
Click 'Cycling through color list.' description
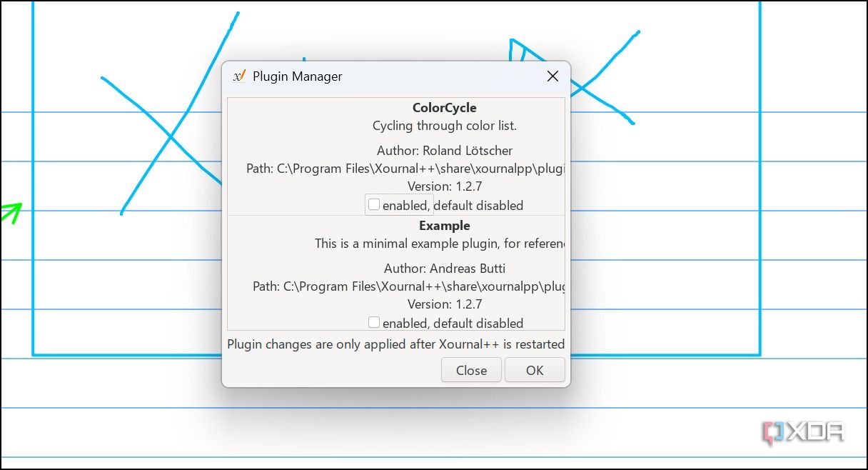(x=444, y=126)
